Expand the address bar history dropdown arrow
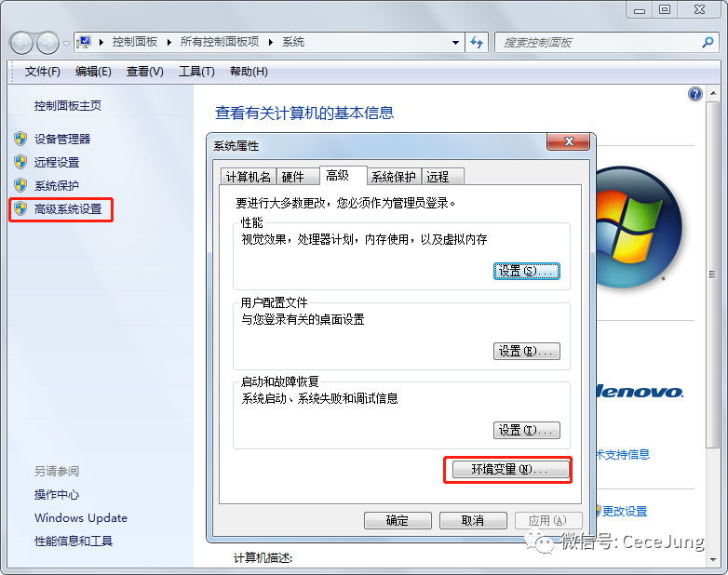 click(x=456, y=42)
